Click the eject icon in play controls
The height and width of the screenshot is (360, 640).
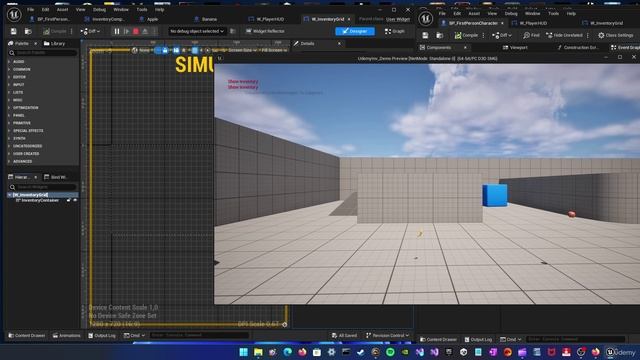pyautogui.click(x=145, y=31)
